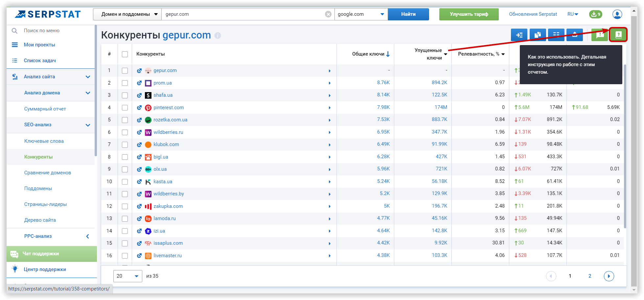This screenshot has height=300, width=644.
Task: Open the how-to-use tutorial icon
Action: click(618, 35)
